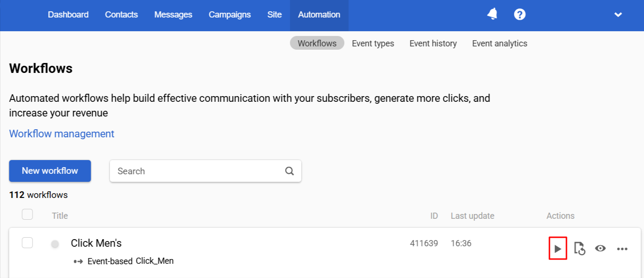This screenshot has height=278, width=644.
Task: Check the Click Men's workflow checkbox
Action: coord(27,242)
